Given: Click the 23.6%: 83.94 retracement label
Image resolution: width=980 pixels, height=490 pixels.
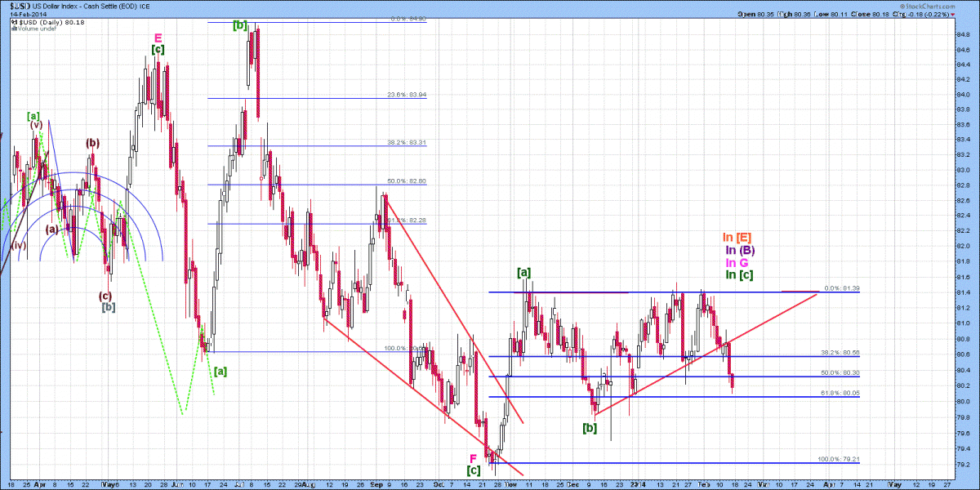Looking at the screenshot, I should 407,95.
